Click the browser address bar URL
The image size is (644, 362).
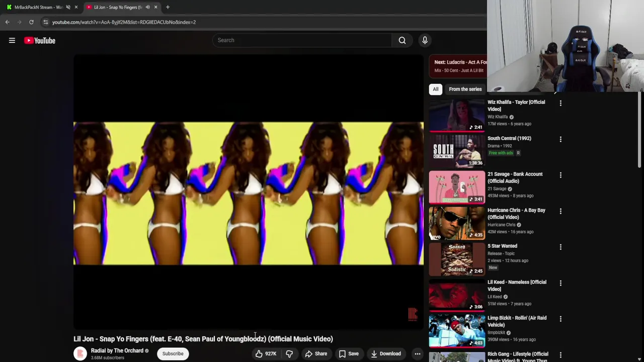coord(124,22)
